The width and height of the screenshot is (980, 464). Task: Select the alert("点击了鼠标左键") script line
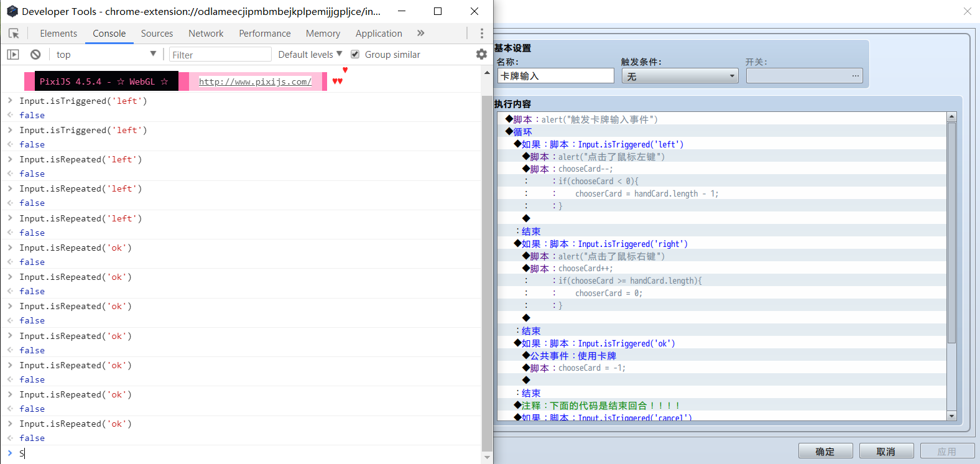click(722, 157)
